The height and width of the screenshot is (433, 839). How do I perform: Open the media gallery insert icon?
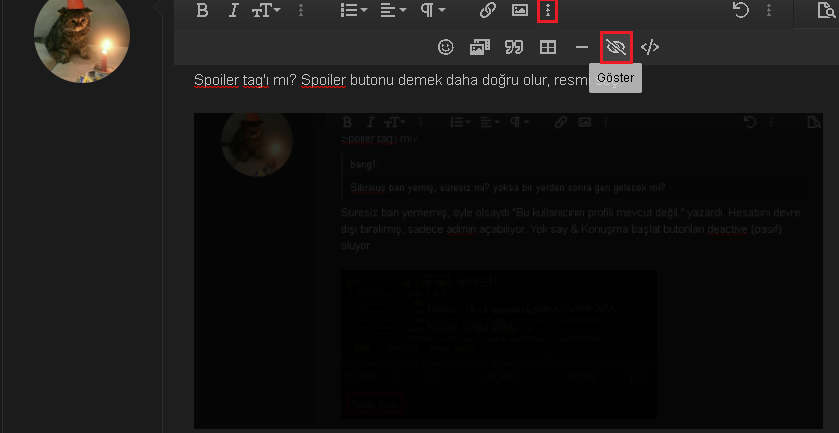click(480, 47)
